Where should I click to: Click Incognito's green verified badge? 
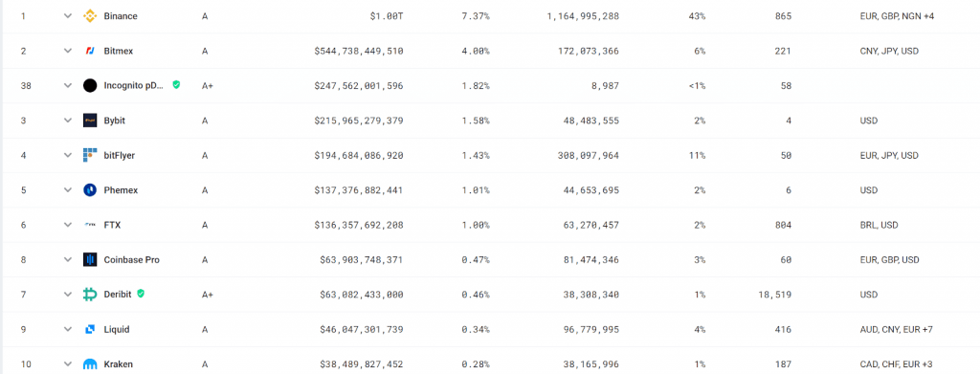tap(176, 85)
